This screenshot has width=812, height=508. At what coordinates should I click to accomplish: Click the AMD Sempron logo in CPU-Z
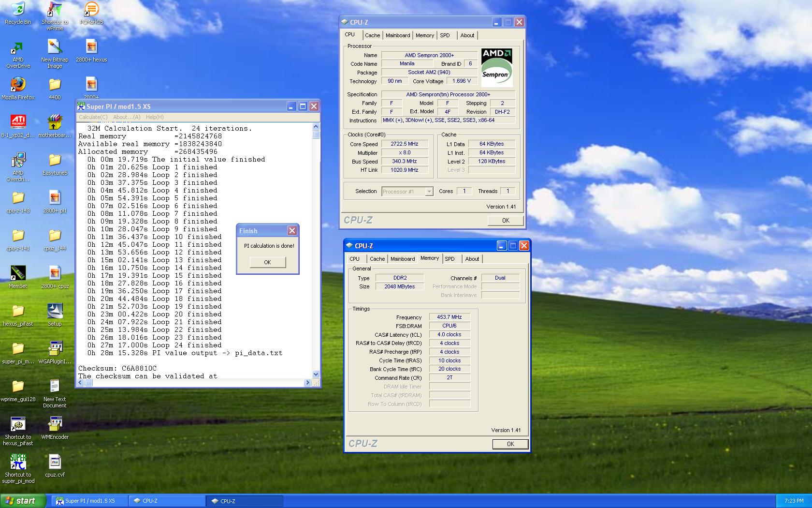pos(497,67)
